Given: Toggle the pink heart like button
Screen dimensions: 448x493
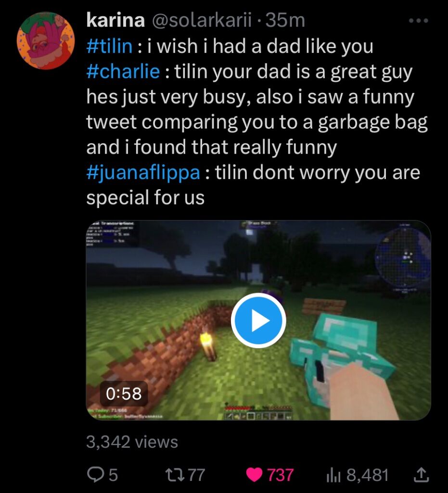Looking at the screenshot, I should tap(254, 475).
